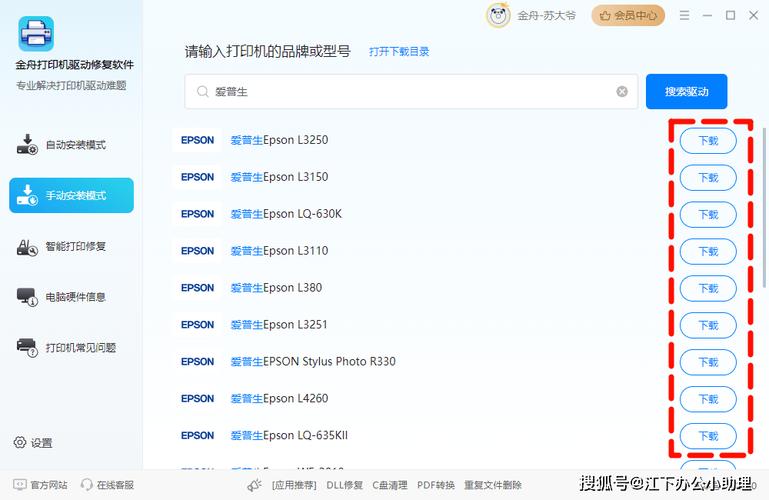769x500 pixels.
Task: Open 官方网站 link in footer
Action: tap(40, 485)
